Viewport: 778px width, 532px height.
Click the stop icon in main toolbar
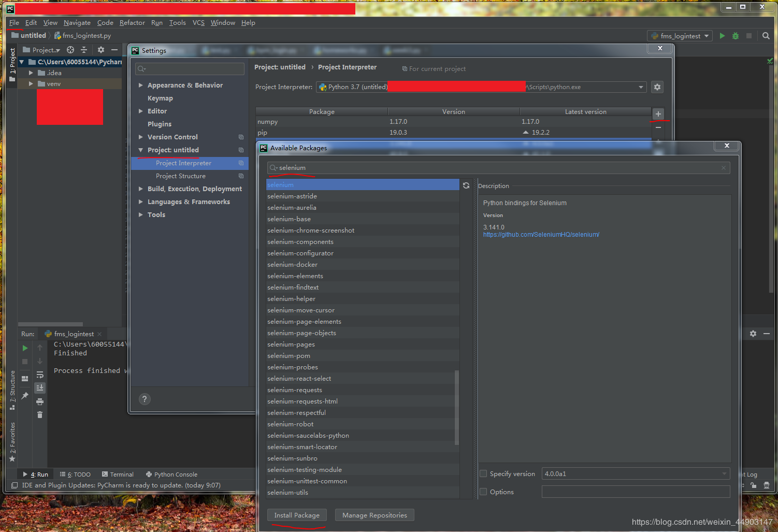[x=749, y=36]
